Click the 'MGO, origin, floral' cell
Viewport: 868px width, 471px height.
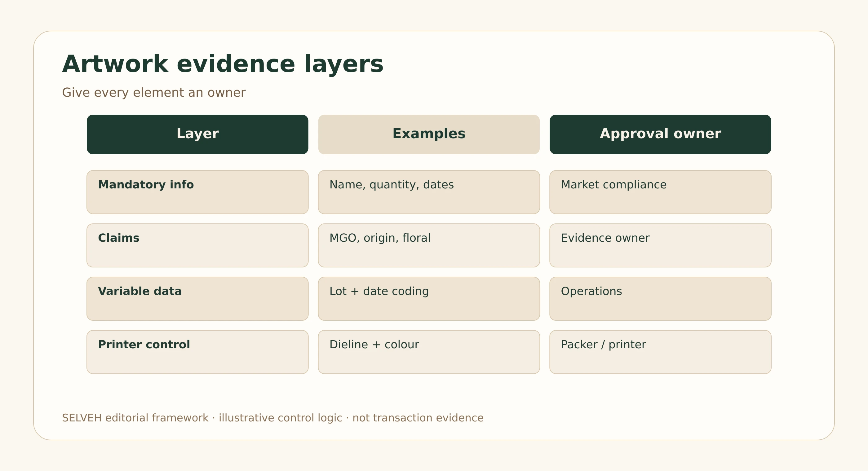(x=429, y=245)
